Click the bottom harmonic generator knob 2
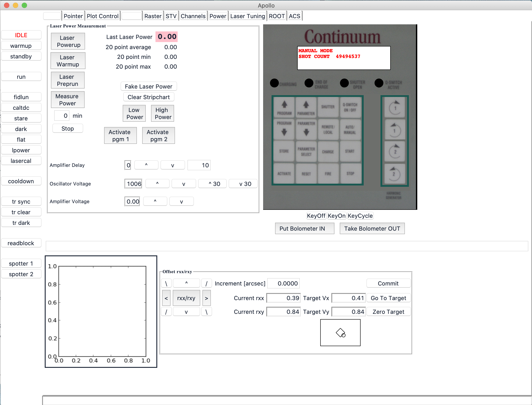This screenshot has height=405, width=532. 395,174
